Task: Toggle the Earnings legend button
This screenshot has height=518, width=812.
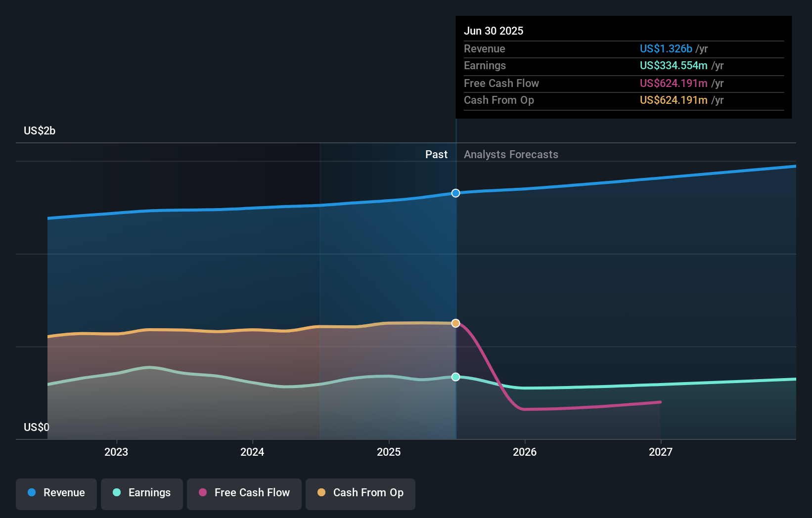Action: (142, 494)
